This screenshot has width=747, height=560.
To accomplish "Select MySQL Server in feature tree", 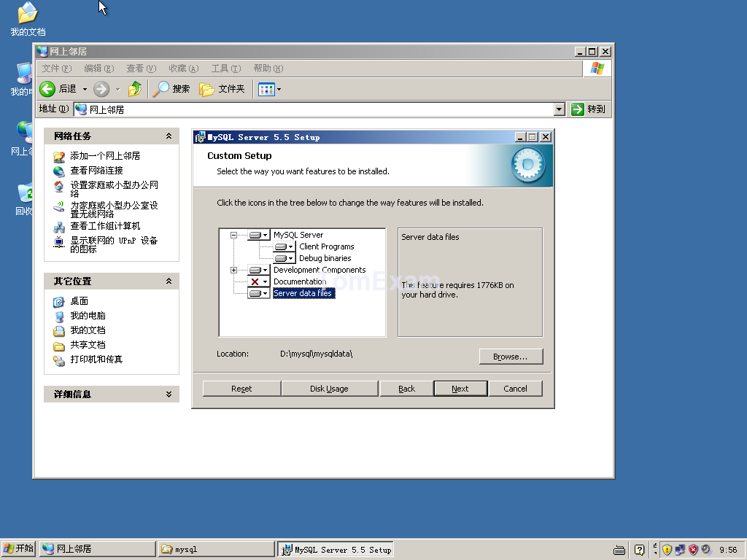I will tap(298, 235).
